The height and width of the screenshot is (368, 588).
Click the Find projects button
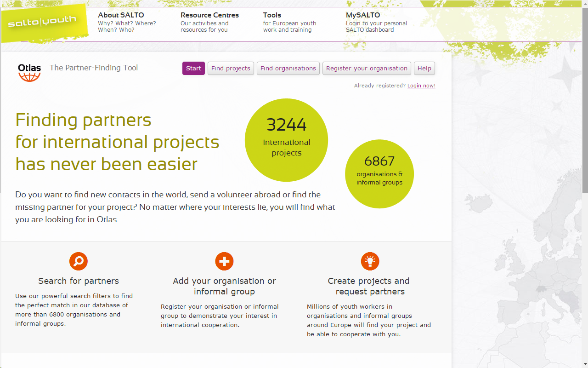[x=231, y=68]
